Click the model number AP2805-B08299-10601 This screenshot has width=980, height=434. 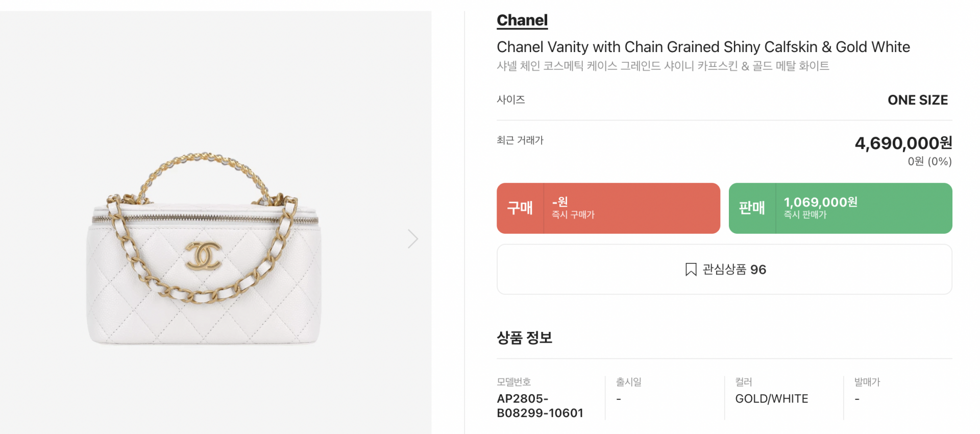point(540,405)
